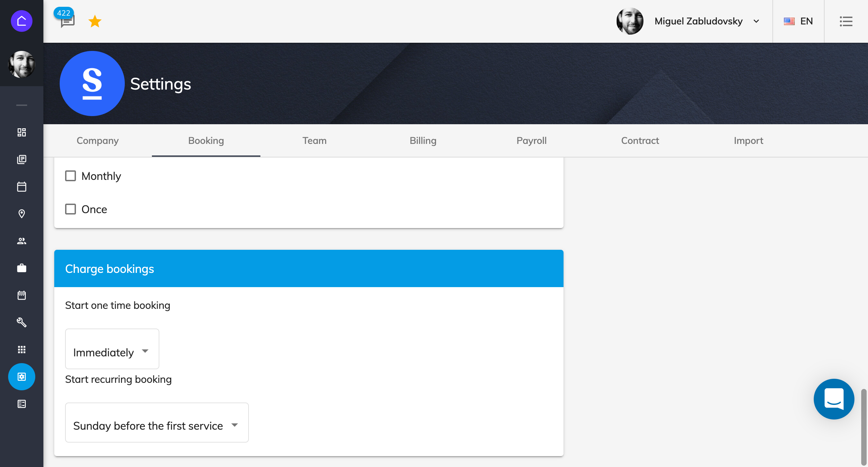The height and width of the screenshot is (467, 868).
Task: Open Sunday before the first service dropdown
Action: pyautogui.click(x=157, y=423)
